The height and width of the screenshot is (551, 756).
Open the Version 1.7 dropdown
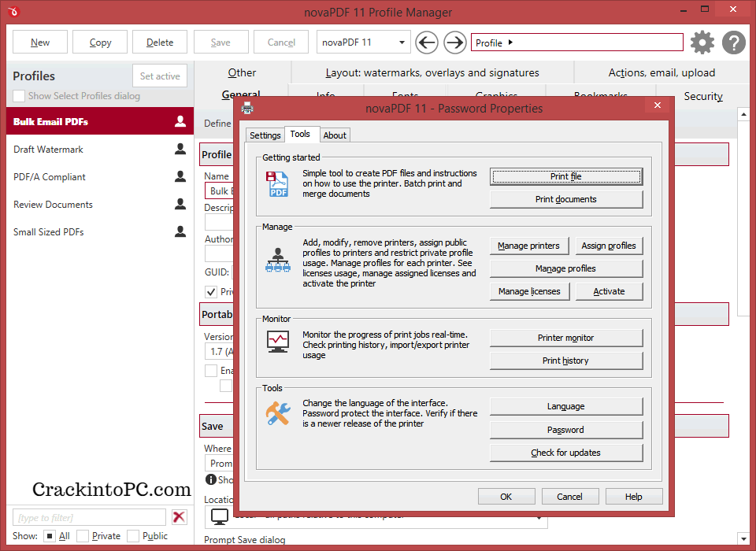tap(220, 351)
